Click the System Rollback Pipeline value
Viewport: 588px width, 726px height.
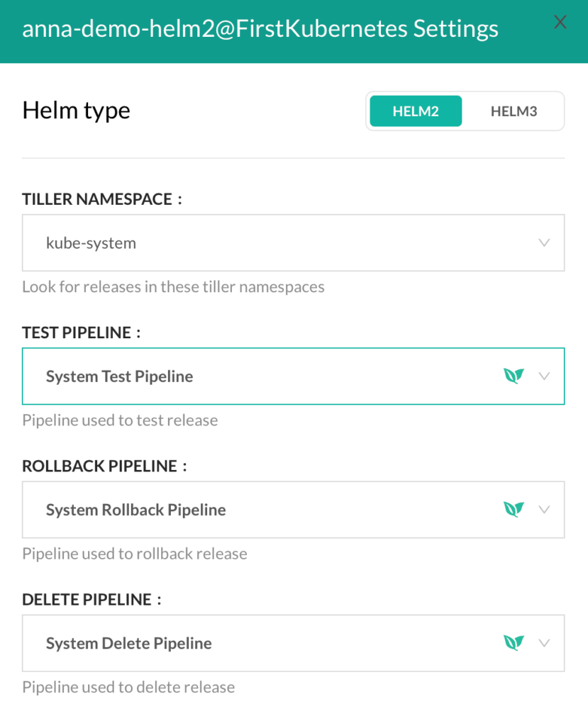click(x=135, y=510)
